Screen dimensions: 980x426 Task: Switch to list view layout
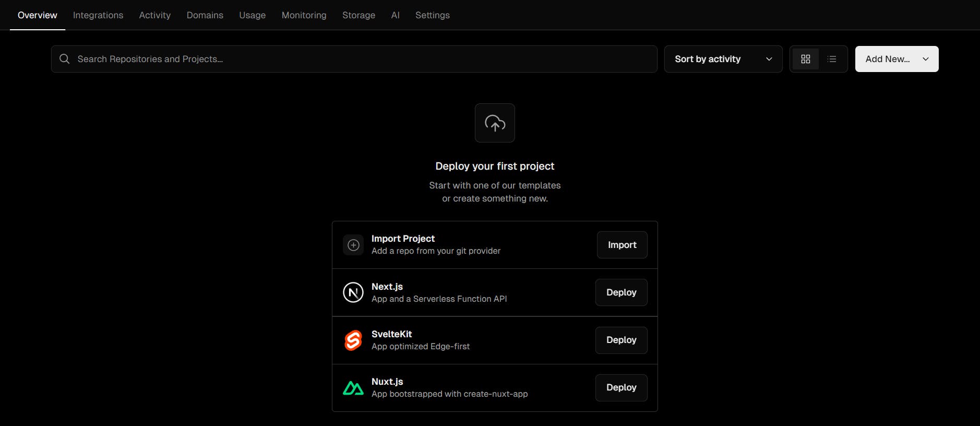pyautogui.click(x=832, y=59)
